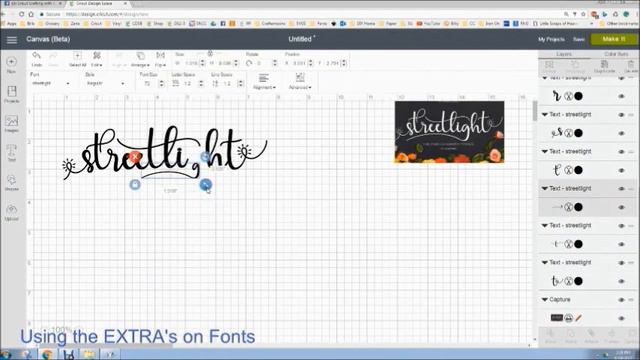The width and height of the screenshot is (640, 360).
Task: Hide the t with loop swash layer
Action: tap(622, 281)
